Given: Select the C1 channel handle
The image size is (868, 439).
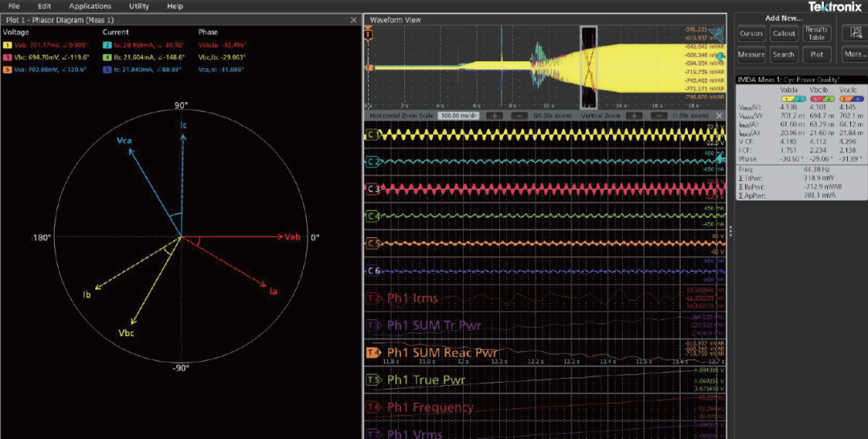Looking at the screenshot, I should click(372, 134).
